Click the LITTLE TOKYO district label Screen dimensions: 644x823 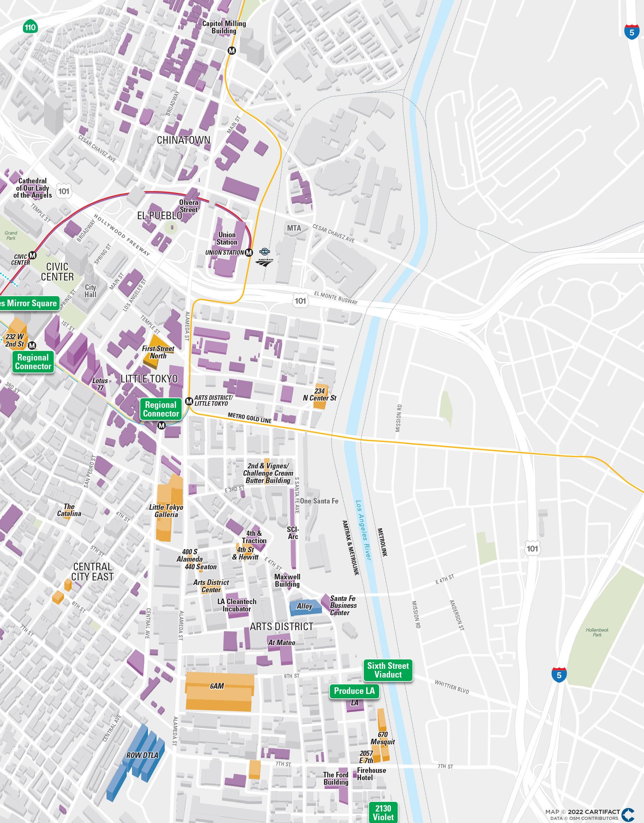coord(149,379)
